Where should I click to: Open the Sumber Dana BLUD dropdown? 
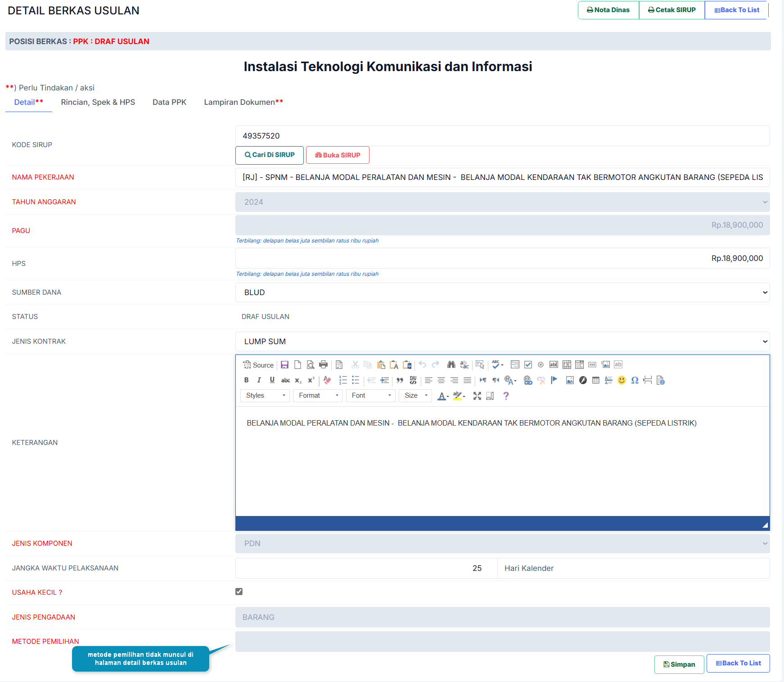[502, 292]
